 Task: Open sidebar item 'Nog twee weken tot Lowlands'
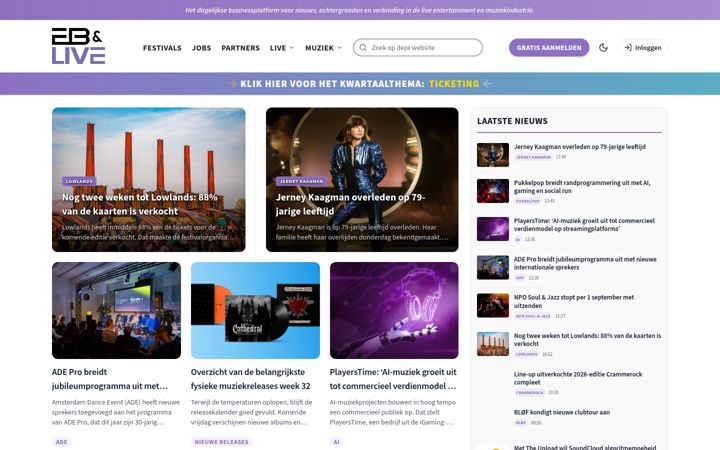click(x=587, y=339)
